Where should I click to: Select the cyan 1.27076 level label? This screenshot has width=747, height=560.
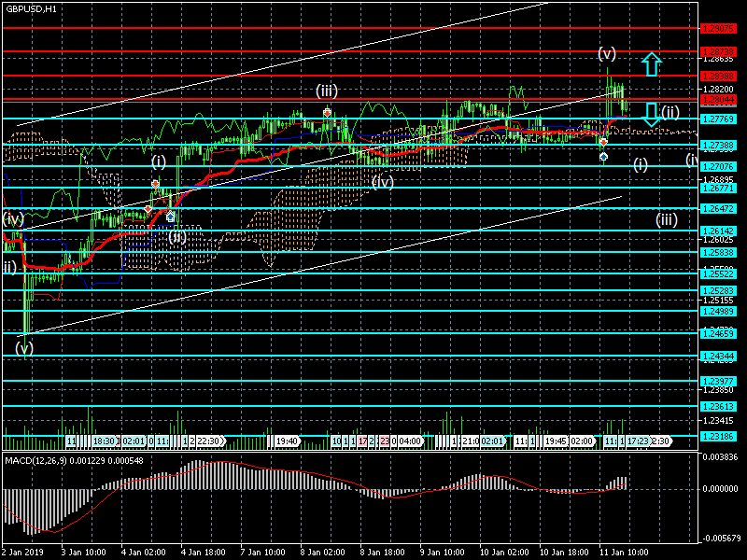click(718, 167)
